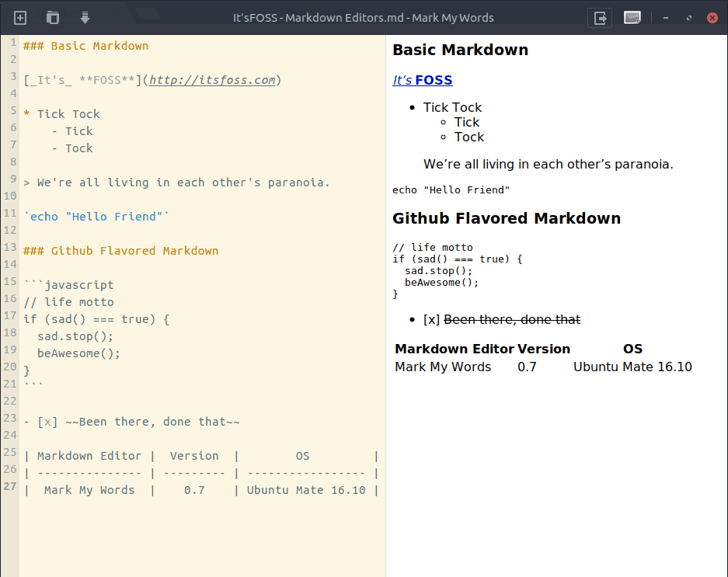Click line number 13 in the gutter

coord(10,248)
